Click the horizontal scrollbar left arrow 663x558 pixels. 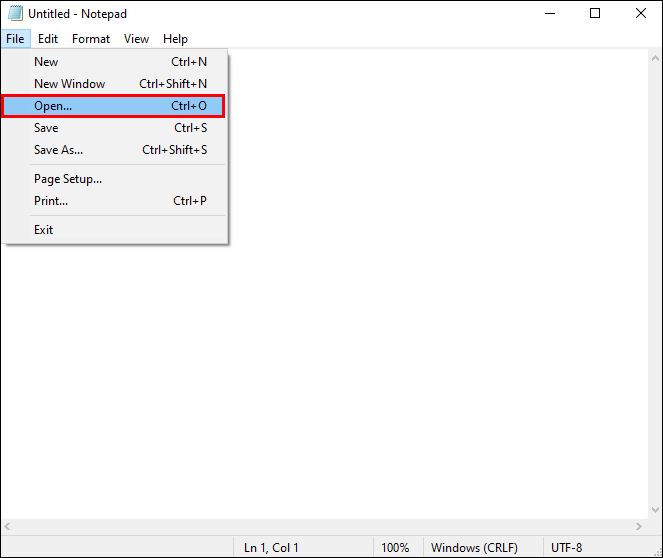(7, 526)
